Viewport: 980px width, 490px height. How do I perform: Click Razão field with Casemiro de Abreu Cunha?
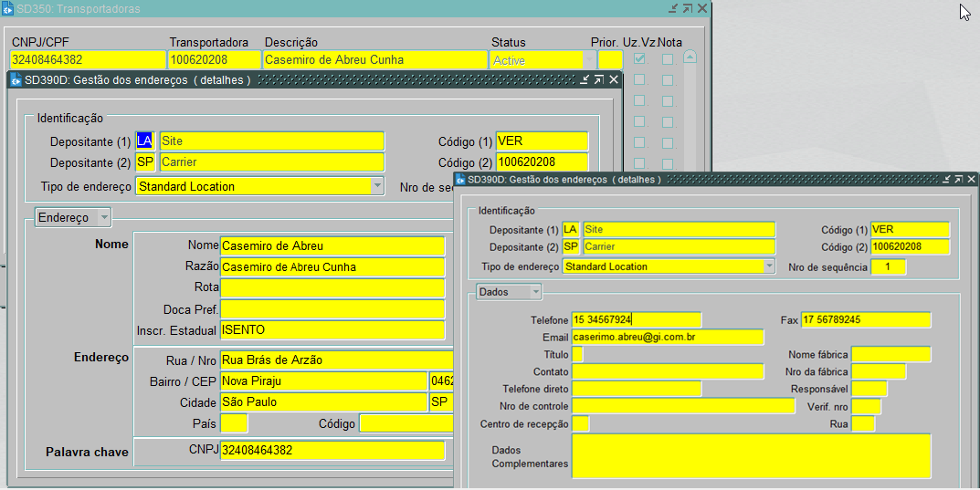pos(332,267)
